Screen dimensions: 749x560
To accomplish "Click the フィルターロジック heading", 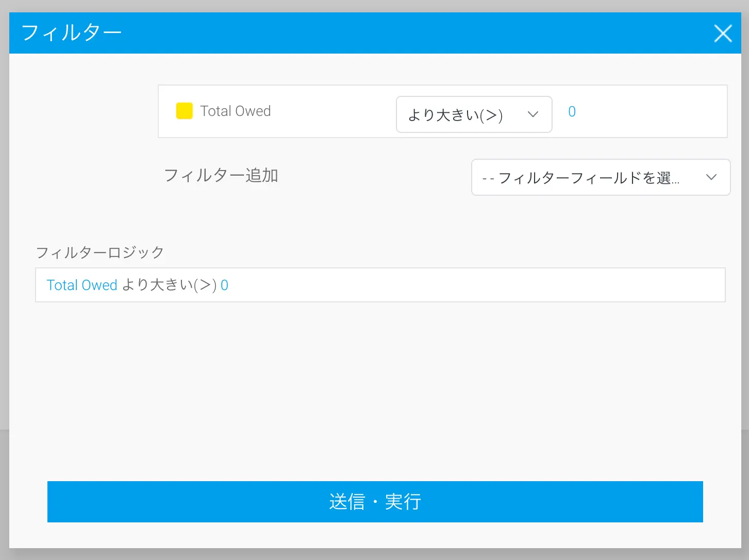I will click(x=99, y=252).
